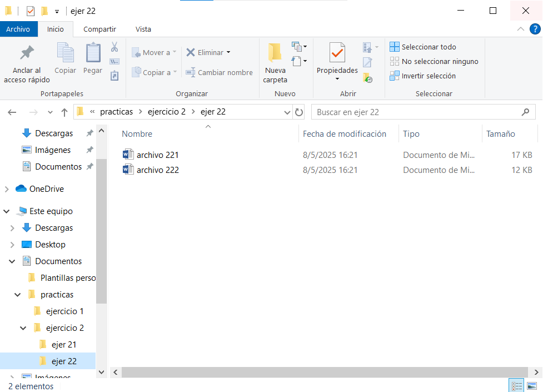Screen dimensions: 543x392
Task: Click the Pin to Quick Access icon
Action: [27, 53]
